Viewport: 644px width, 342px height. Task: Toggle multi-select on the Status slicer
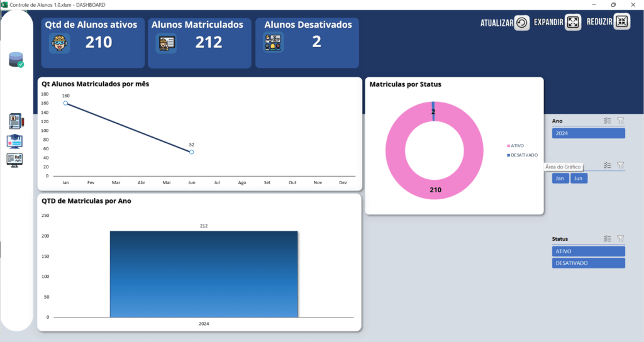[608, 238]
